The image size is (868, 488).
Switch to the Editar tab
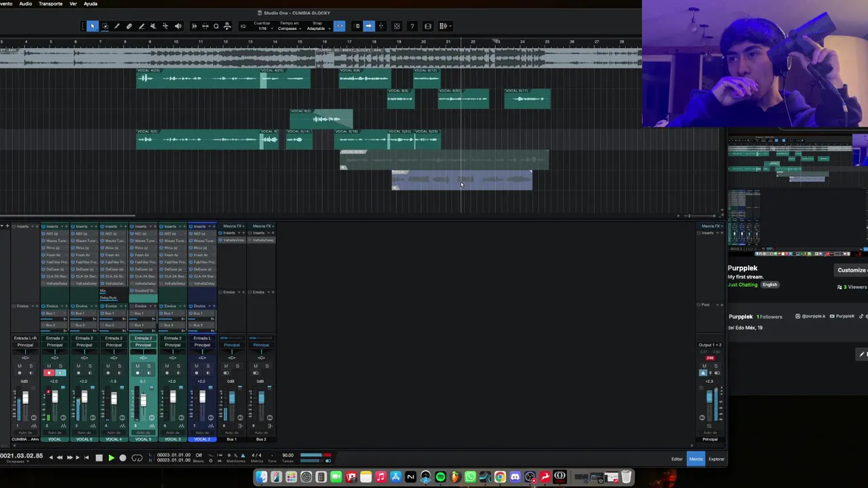point(677,459)
